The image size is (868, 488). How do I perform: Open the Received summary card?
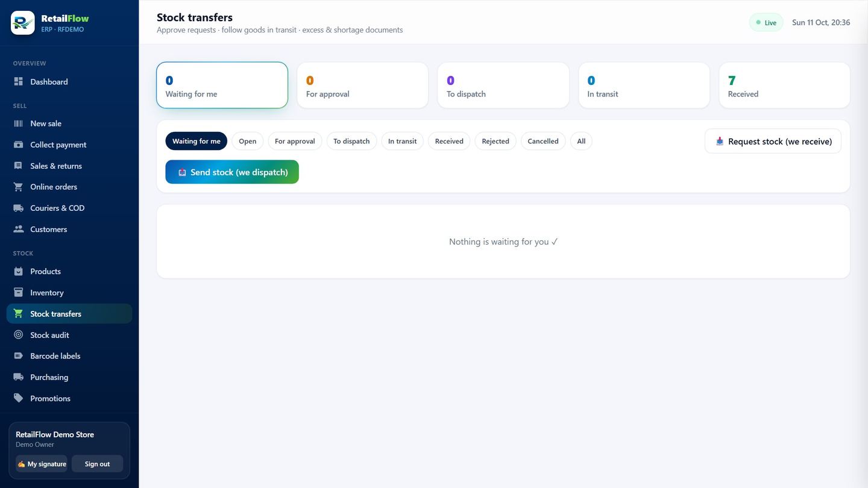tap(784, 86)
